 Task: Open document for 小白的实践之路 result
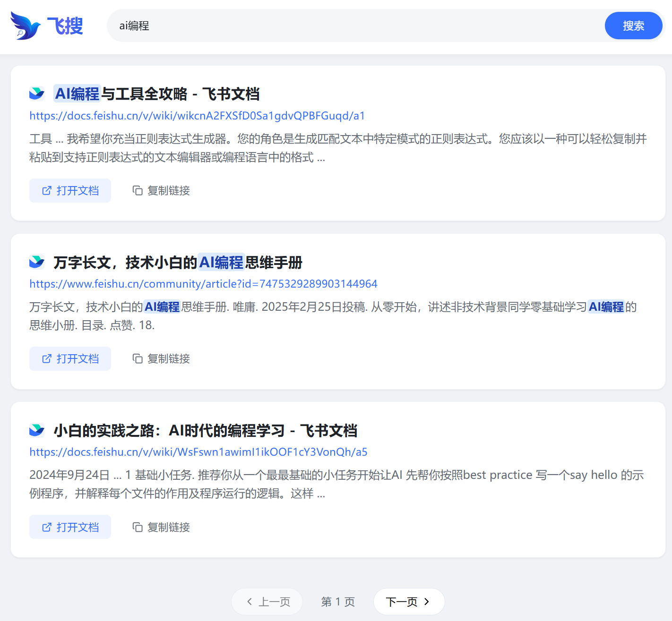(x=70, y=527)
